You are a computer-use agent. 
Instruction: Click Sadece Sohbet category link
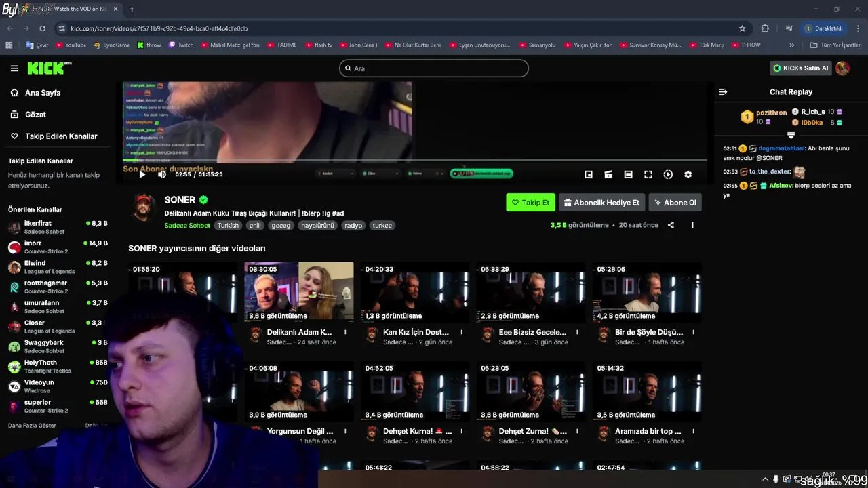pyautogui.click(x=187, y=225)
